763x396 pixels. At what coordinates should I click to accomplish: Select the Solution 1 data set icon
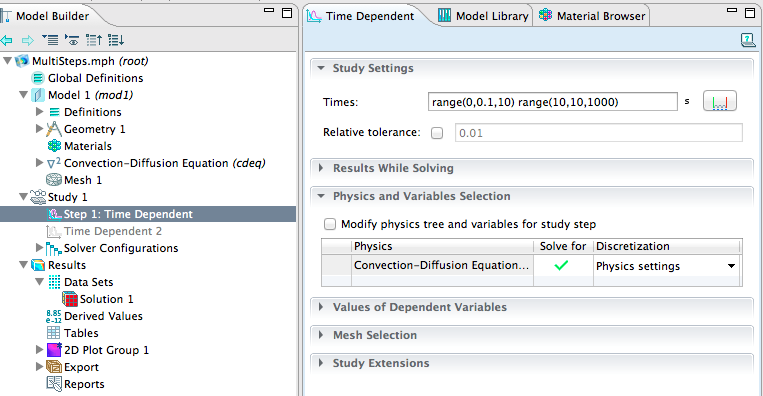(70, 299)
